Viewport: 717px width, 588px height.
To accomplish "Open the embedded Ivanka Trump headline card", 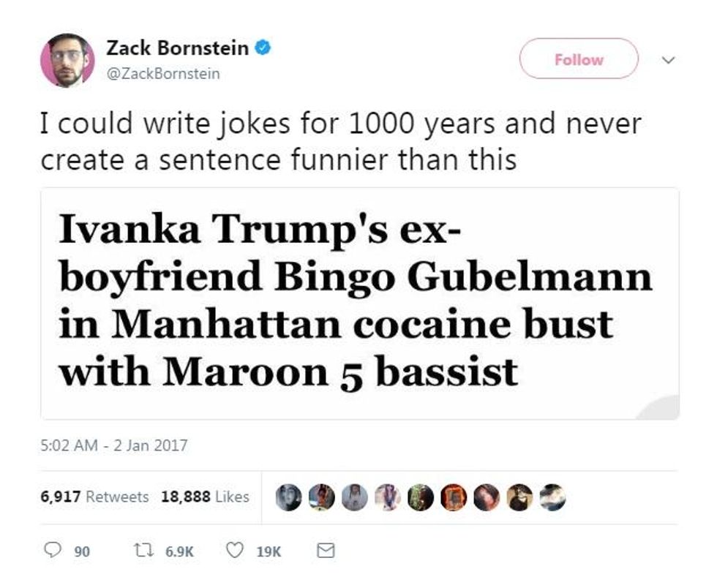I will pyautogui.click(x=359, y=303).
